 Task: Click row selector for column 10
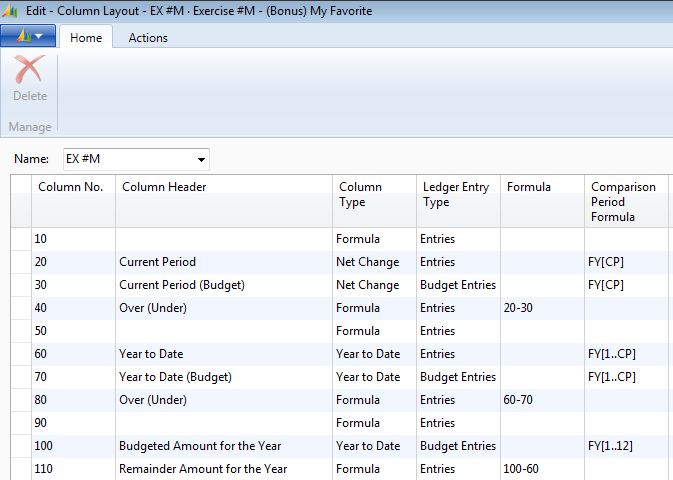pyautogui.click(x=20, y=239)
